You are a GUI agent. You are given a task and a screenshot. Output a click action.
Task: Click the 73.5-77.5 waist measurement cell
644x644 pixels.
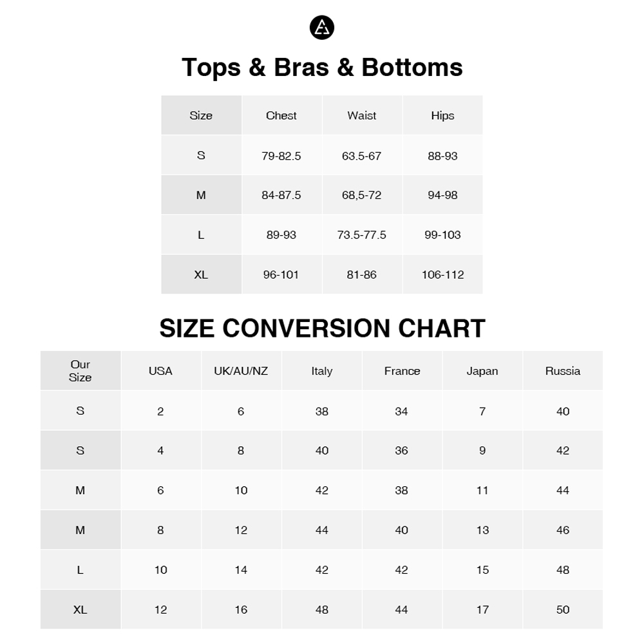tap(362, 235)
